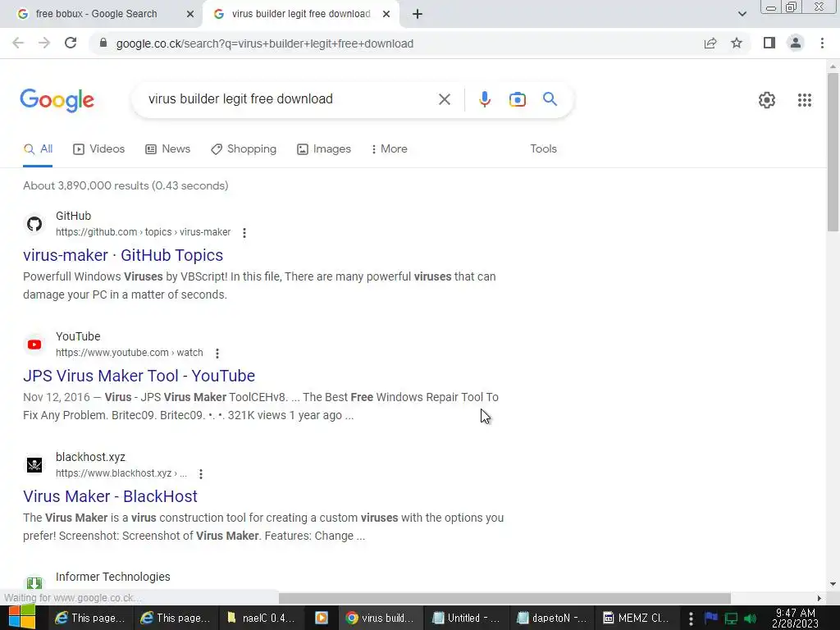Switch to second Internet Explorer 'This page' window

[176, 618]
